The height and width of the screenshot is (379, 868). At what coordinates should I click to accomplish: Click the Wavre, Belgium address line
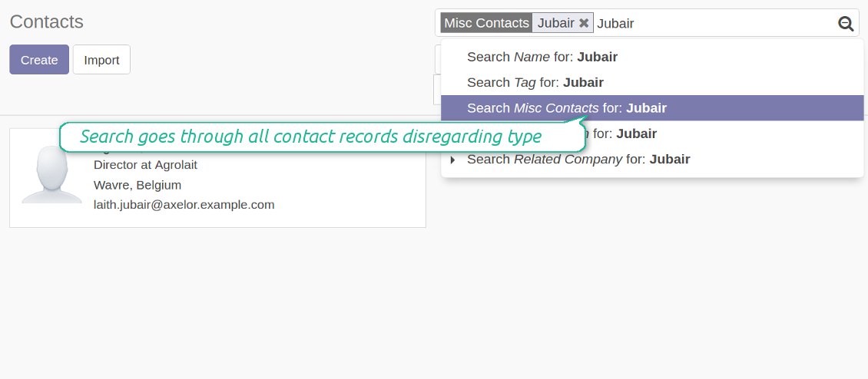point(137,185)
